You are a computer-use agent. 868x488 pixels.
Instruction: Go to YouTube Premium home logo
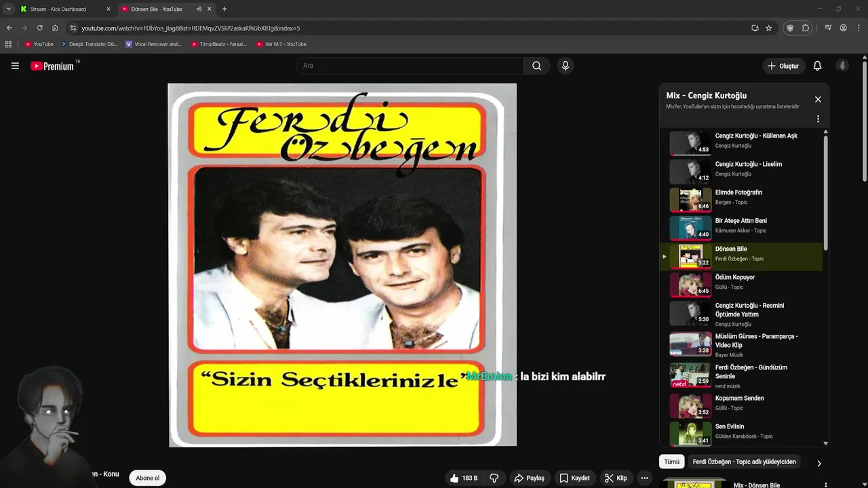[52, 66]
